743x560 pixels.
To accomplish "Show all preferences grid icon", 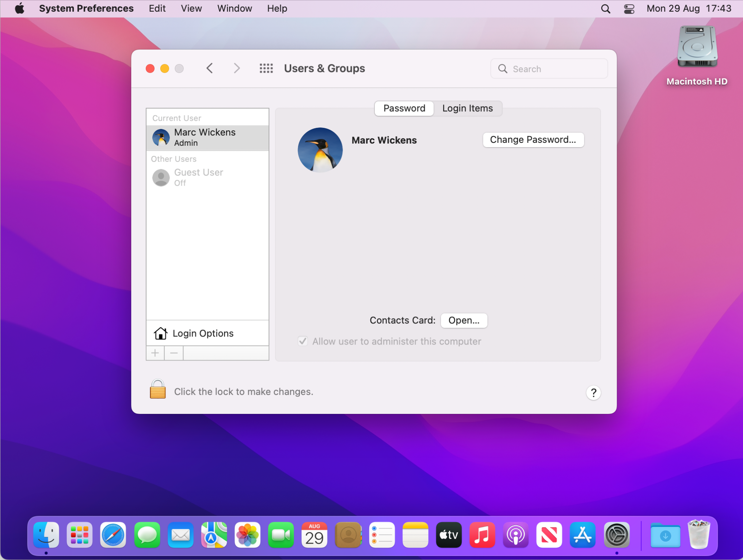I will 266,68.
